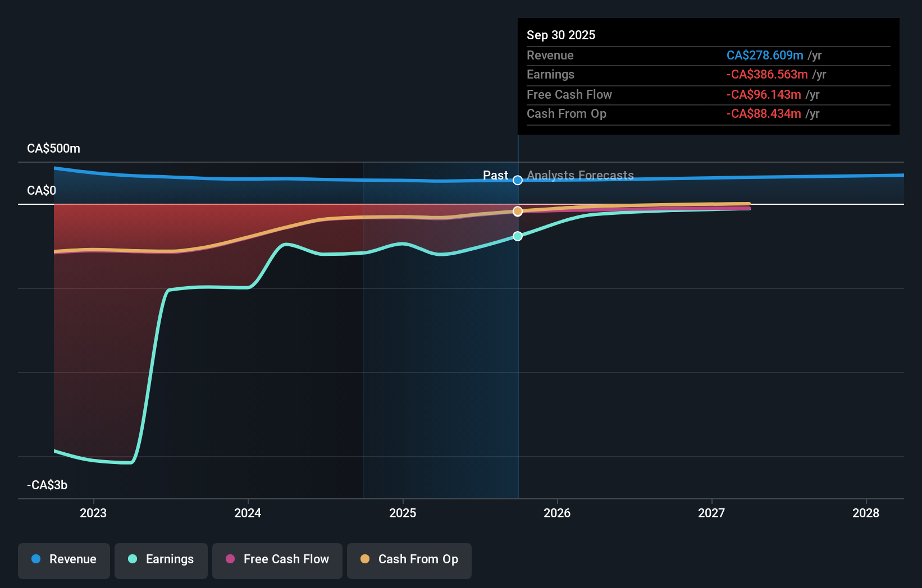
Task: Toggle the Earnings series visibility
Action: [161, 559]
